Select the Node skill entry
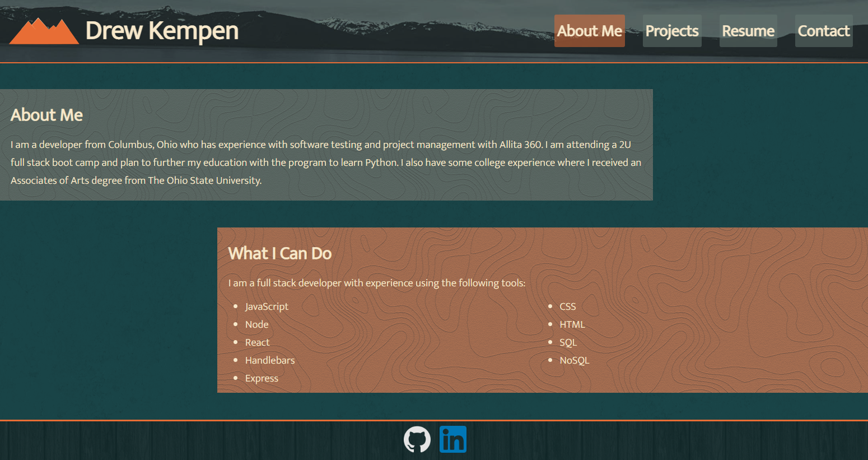868x460 pixels. point(256,324)
